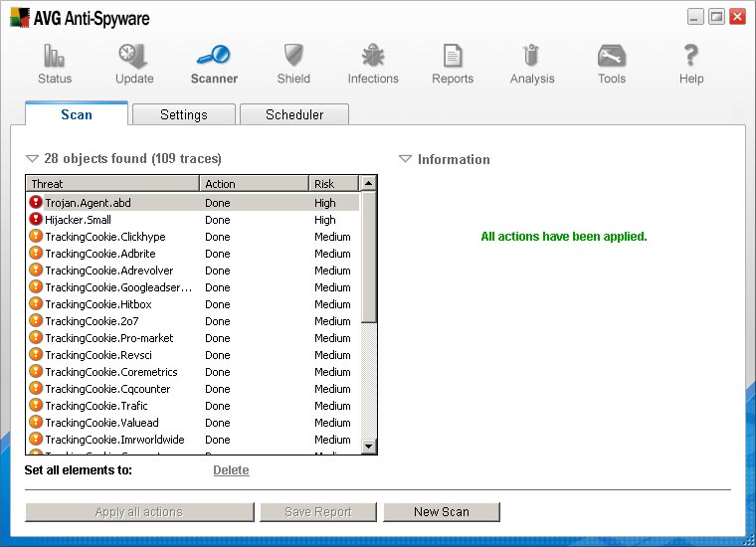Image resolution: width=756 pixels, height=547 pixels.
Task: Click Medium risk for TrackingCookie.Trafic
Action: 332,406
